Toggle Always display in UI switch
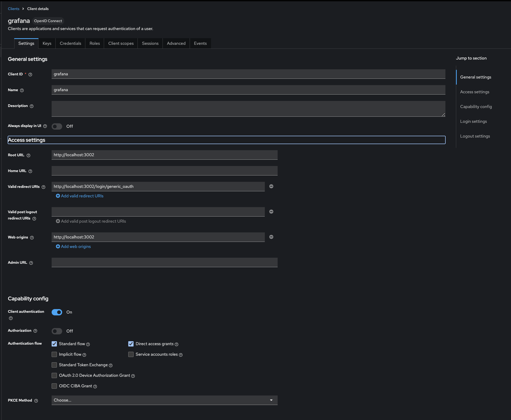The height and width of the screenshot is (420, 511). [57, 126]
